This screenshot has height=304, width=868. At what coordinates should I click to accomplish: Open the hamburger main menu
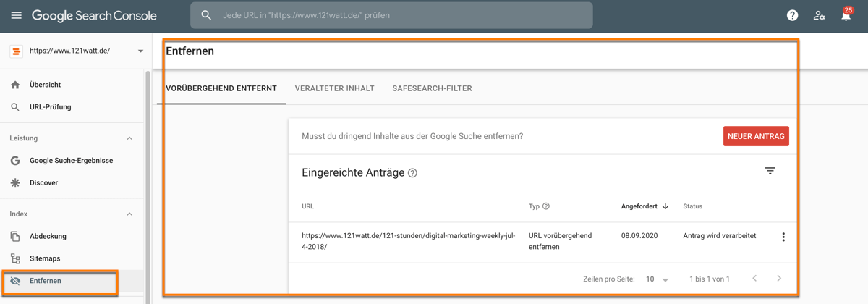click(x=16, y=15)
